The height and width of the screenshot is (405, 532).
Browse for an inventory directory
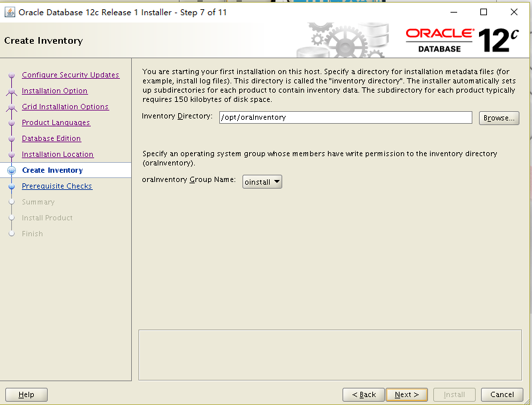(x=499, y=118)
